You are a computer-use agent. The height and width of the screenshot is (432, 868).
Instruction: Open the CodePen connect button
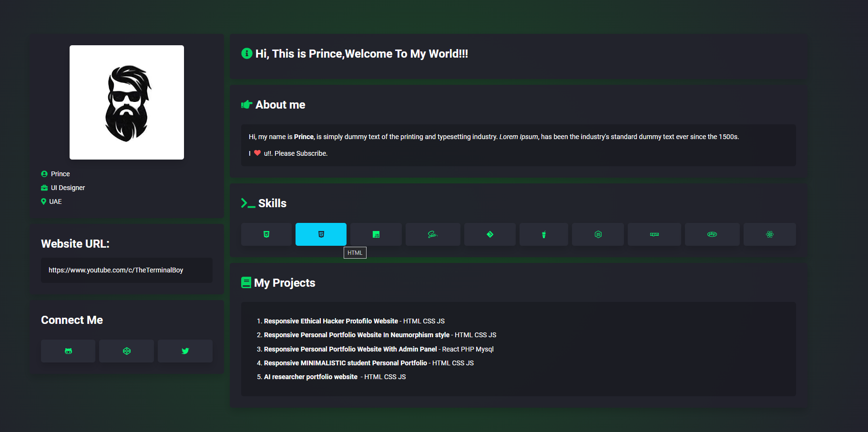click(127, 351)
